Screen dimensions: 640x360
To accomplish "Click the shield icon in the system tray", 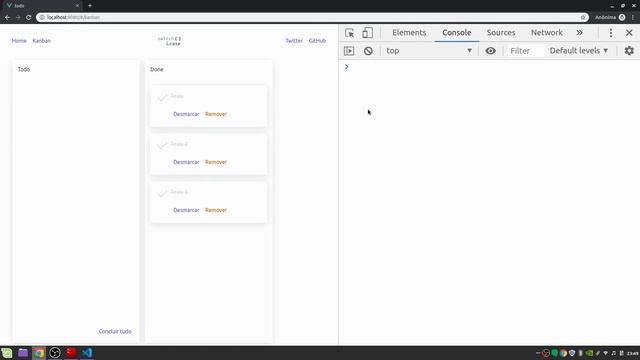I will coord(572,353).
